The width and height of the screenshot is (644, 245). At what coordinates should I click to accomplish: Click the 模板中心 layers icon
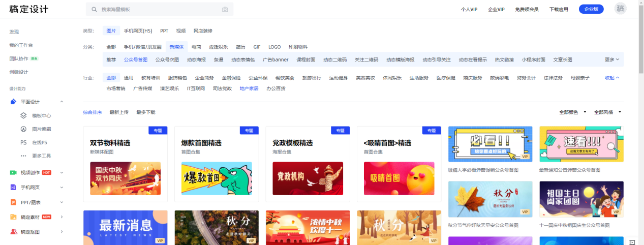[23, 115]
